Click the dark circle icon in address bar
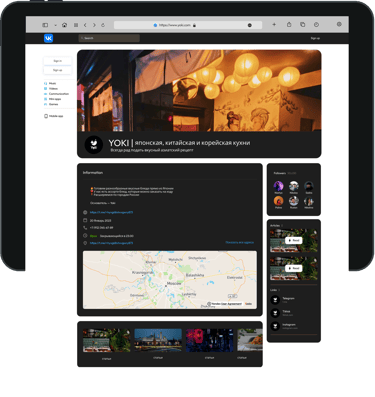Screen dimensions: 375x397 249,25
